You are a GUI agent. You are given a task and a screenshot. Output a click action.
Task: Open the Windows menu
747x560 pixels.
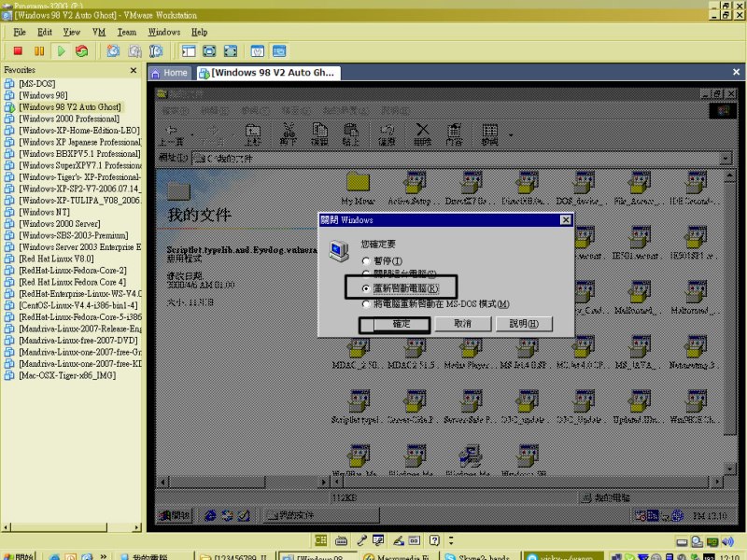(x=164, y=33)
